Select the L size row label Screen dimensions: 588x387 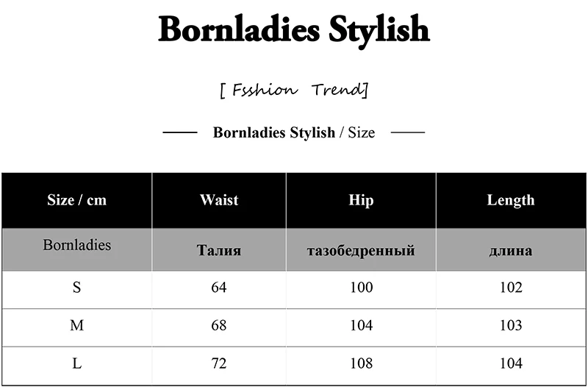(77, 363)
